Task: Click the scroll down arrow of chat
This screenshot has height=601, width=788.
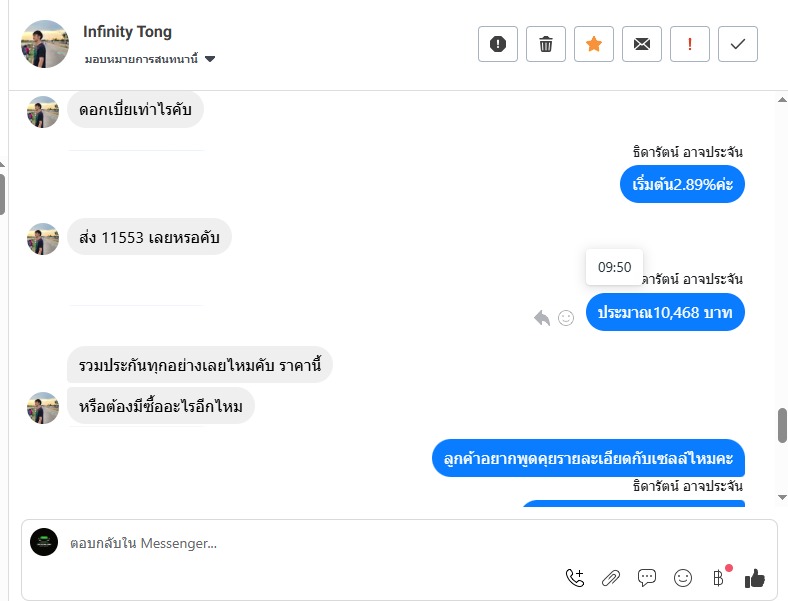Action: tap(782, 496)
